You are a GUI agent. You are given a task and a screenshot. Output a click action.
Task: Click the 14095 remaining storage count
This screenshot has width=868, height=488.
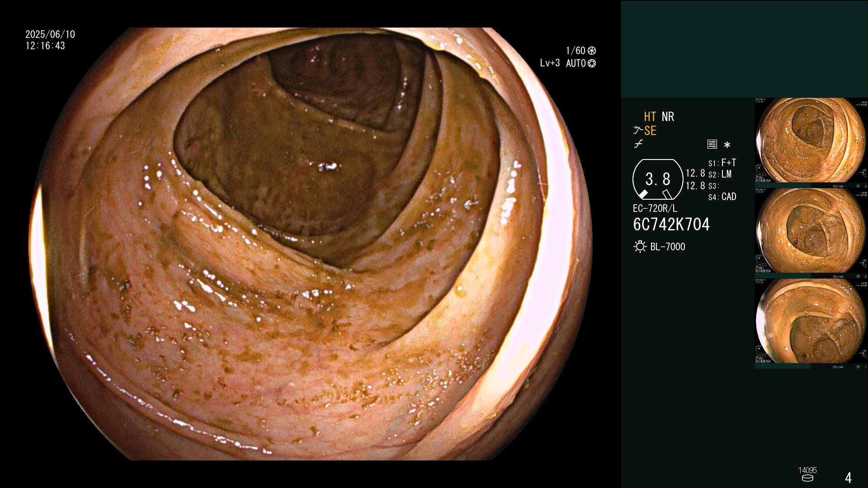click(807, 470)
